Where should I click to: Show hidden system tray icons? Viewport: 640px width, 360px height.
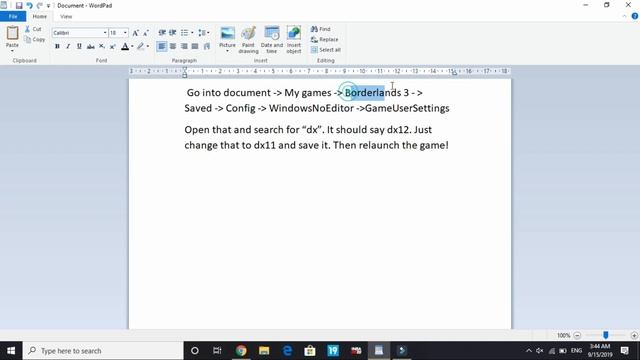point(529,351)
